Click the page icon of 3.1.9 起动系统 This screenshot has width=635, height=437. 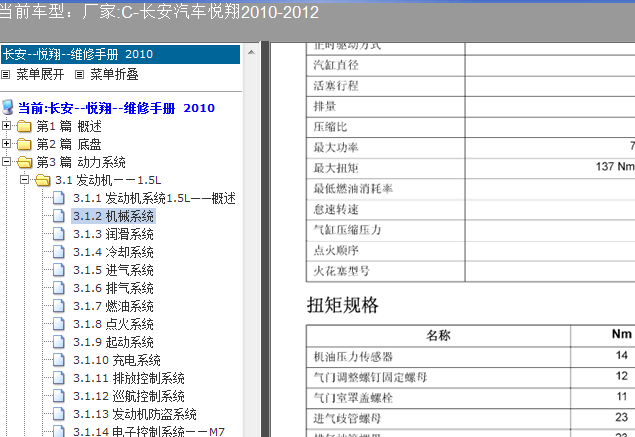(59, 342)
